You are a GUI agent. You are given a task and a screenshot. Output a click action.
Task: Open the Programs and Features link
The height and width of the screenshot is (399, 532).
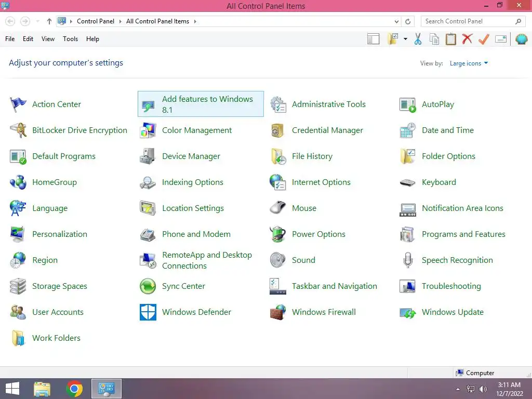[463, 234]
